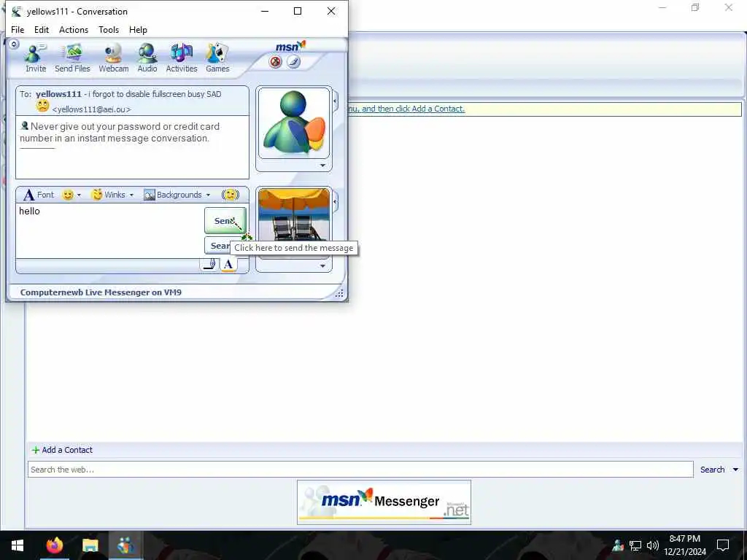Open the Invite contact tool
The width and height of the screenshot is (747, 560).
point(36,58)
